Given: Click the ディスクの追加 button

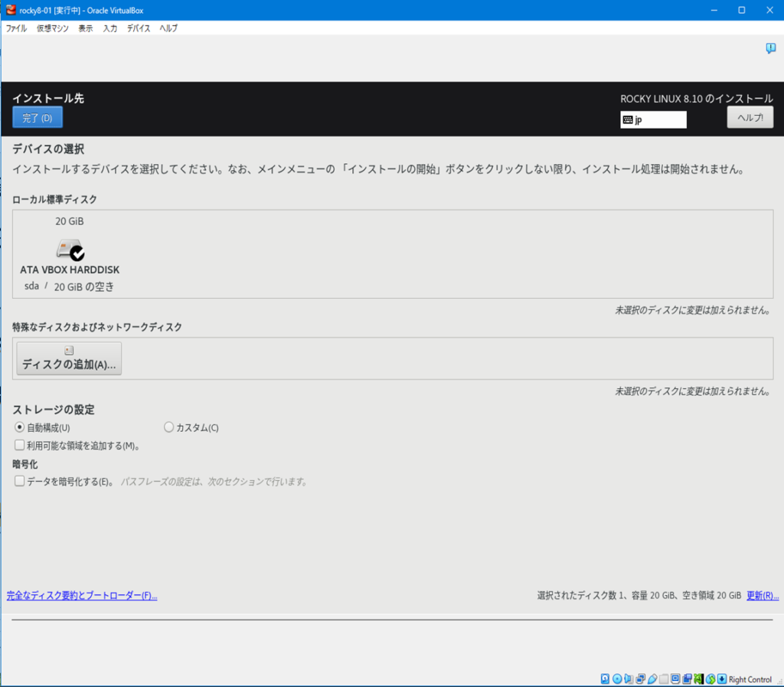Looking at the screenshot, I should (69, 358).
